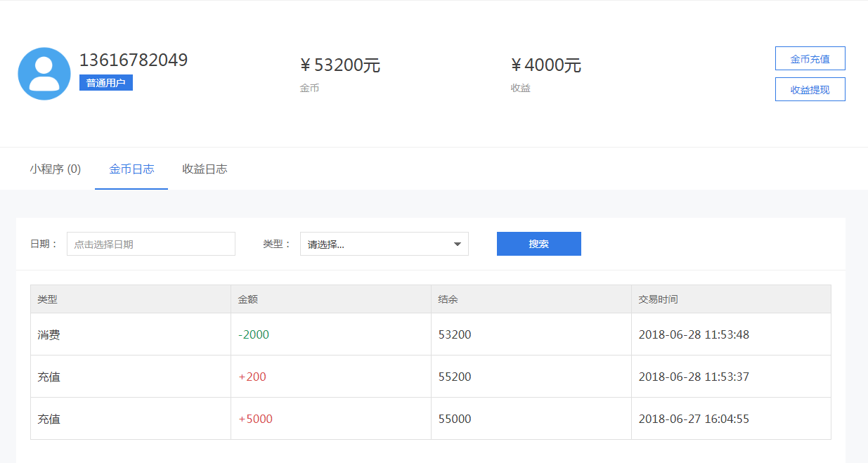
Task: Click the 金币充值 button
Action: tap(810, 59)
